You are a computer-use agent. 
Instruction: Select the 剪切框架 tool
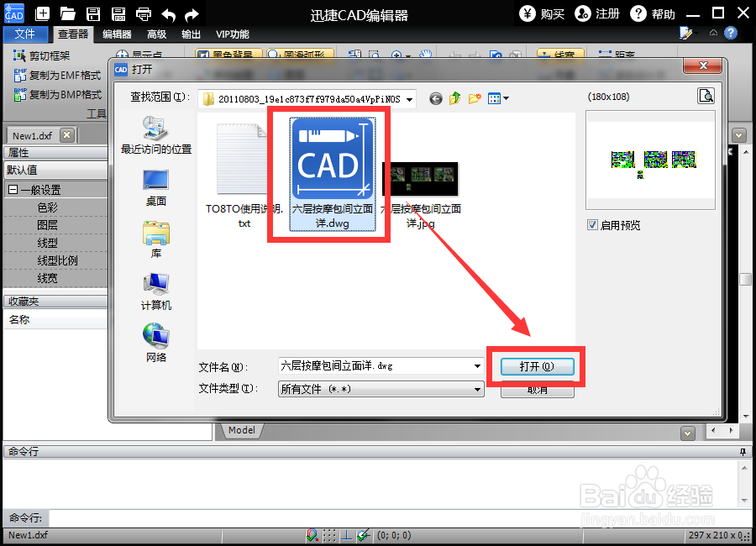pos(42,55)
